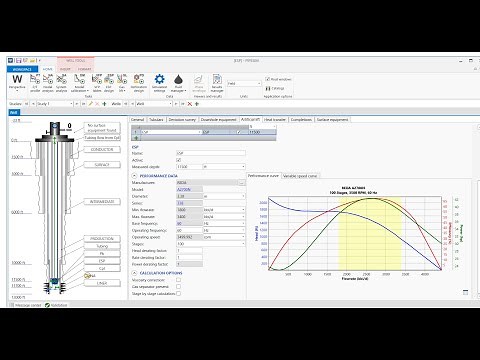Click the green plus icon next to Wells

197,104
